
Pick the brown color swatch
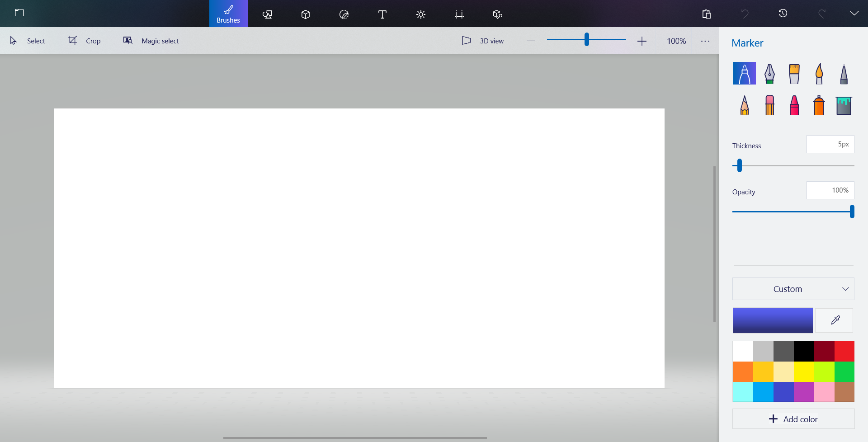point(844,392)
